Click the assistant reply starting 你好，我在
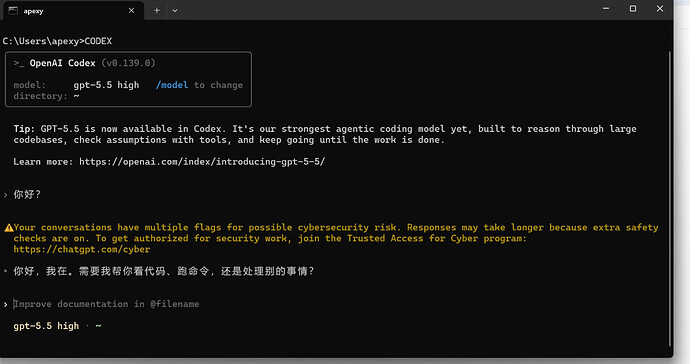Image resolution: width=690 pixels, height=364 pixels. (x=164, y=271)
